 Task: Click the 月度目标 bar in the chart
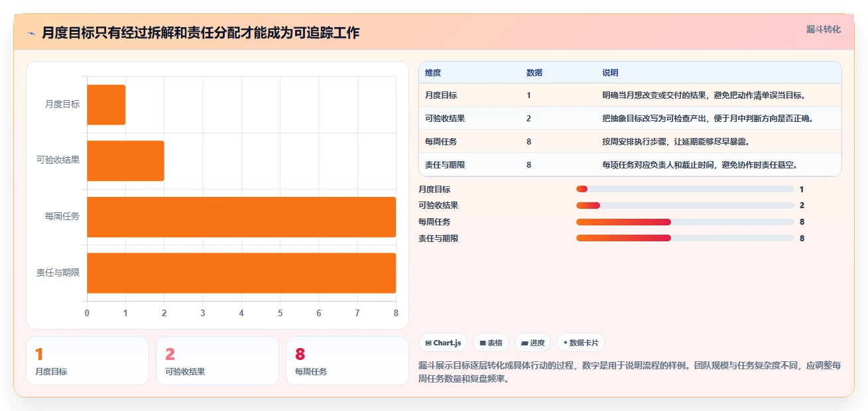pyautogui.click(x=106, y=105)
